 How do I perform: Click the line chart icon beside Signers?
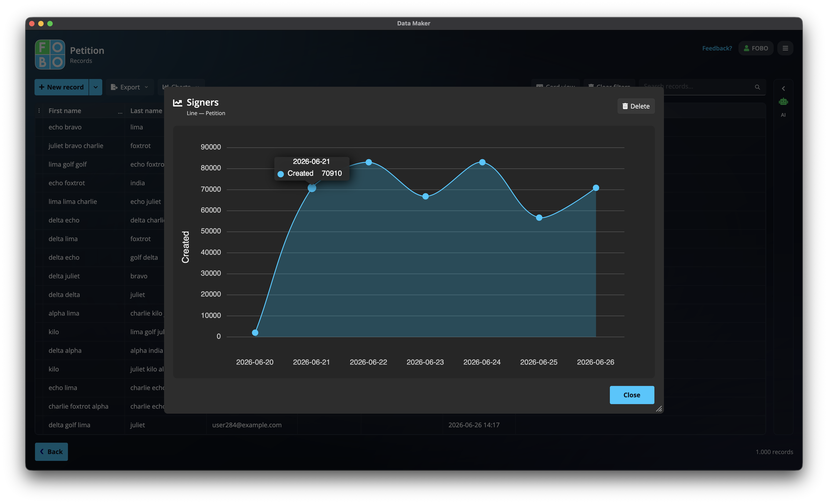[x=177, y=103]
